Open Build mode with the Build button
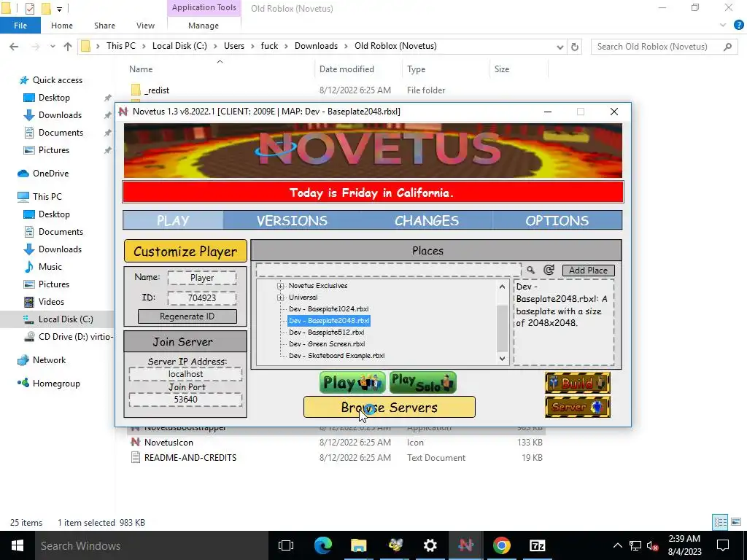 [578, 383]
